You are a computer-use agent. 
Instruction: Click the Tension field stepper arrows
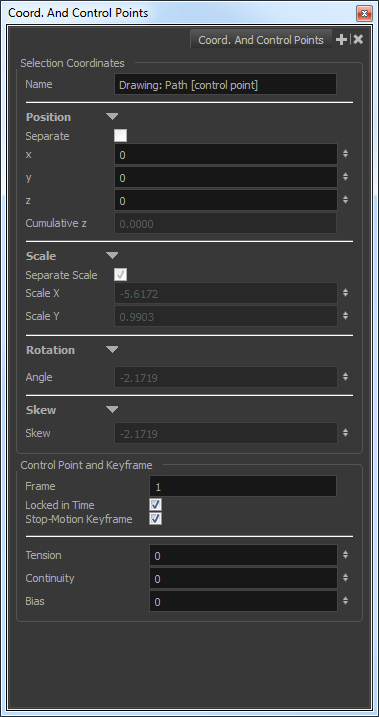tap(346, 555)
